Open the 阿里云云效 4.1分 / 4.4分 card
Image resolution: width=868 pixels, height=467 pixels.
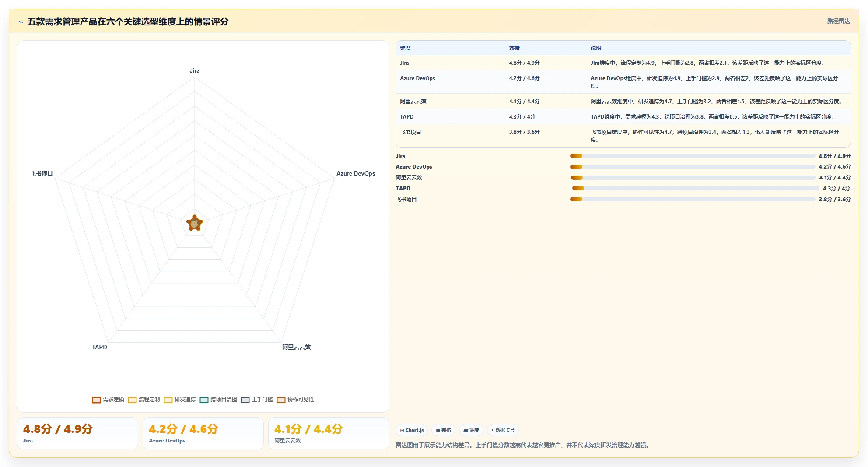(329, 433)
